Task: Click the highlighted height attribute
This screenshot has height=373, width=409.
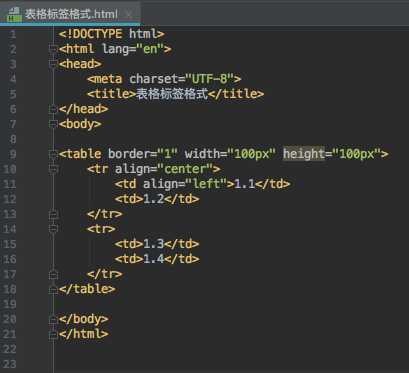Action: point(304,154)
